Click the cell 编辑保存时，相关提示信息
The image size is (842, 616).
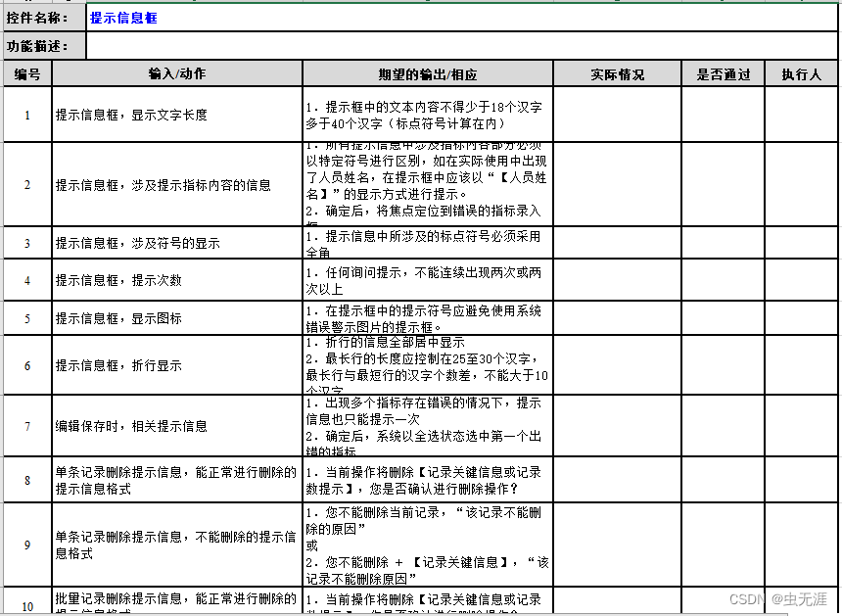pos(177,426)
